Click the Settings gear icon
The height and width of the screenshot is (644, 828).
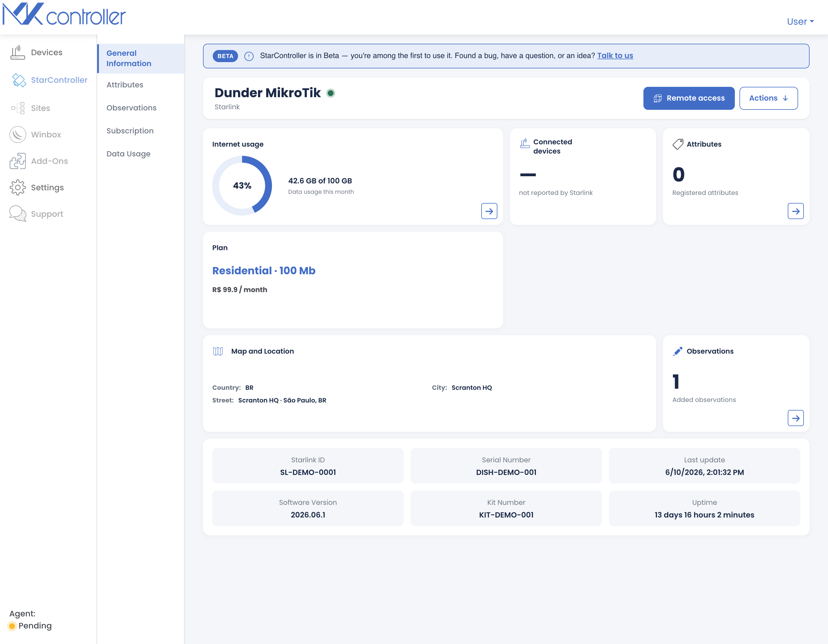coord(18,187)
